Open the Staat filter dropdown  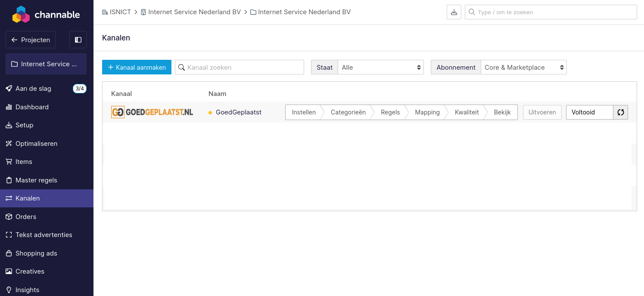(x=380, y=68)
